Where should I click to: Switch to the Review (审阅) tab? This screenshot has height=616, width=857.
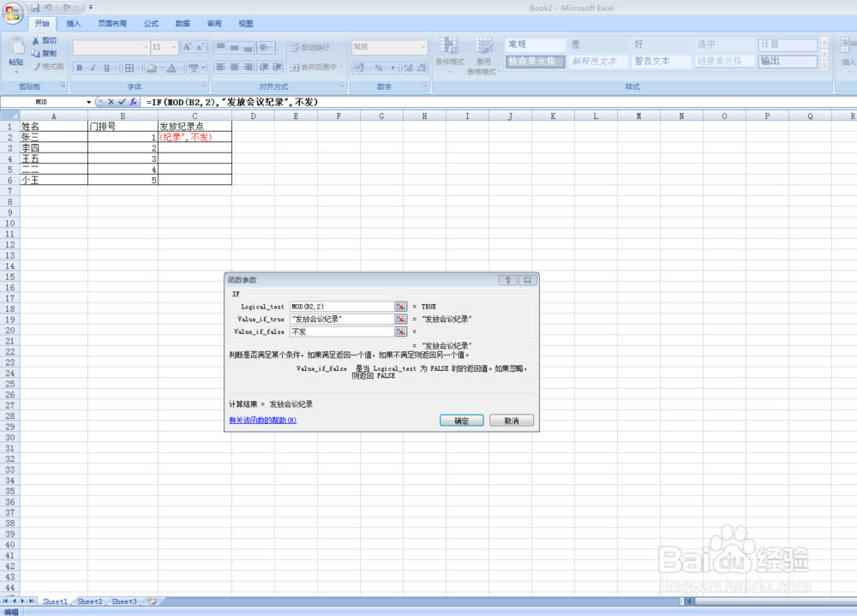(214, 23)
